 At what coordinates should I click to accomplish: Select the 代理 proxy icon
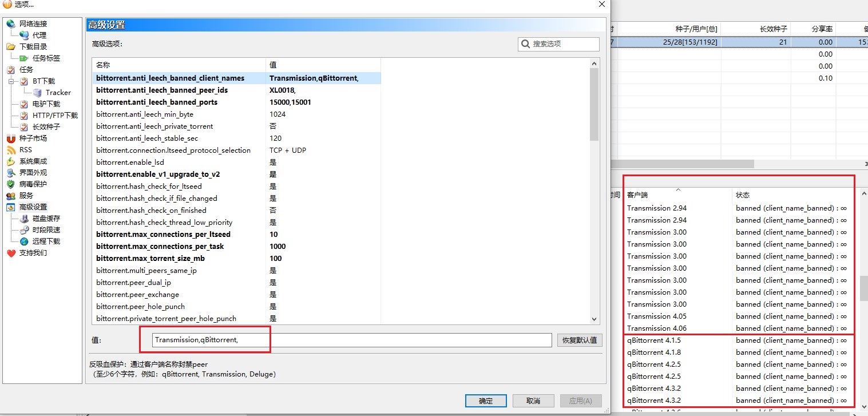pos(23,35)
